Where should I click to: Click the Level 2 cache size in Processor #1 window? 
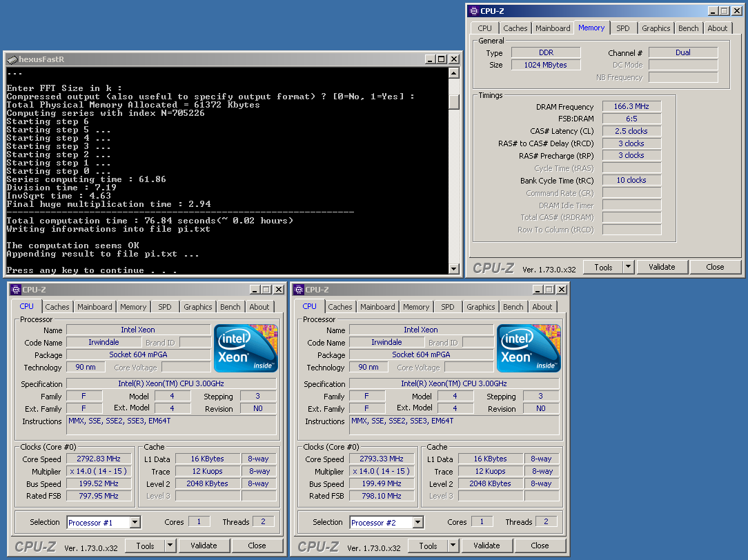[x=208, y=483]
